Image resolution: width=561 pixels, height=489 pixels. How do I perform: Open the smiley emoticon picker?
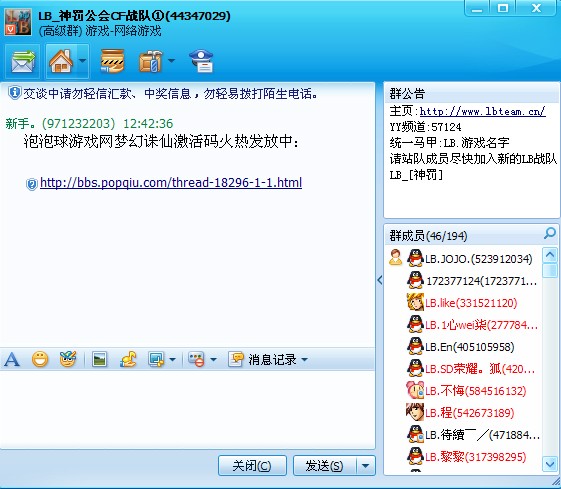coord(40,359)
